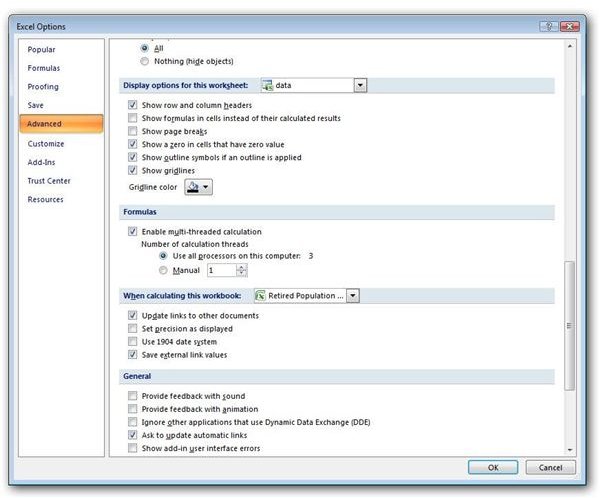Click the Excel workbook icon in dropdown
Viewport: 600px width, 498px height.
[x=260, y=296]
